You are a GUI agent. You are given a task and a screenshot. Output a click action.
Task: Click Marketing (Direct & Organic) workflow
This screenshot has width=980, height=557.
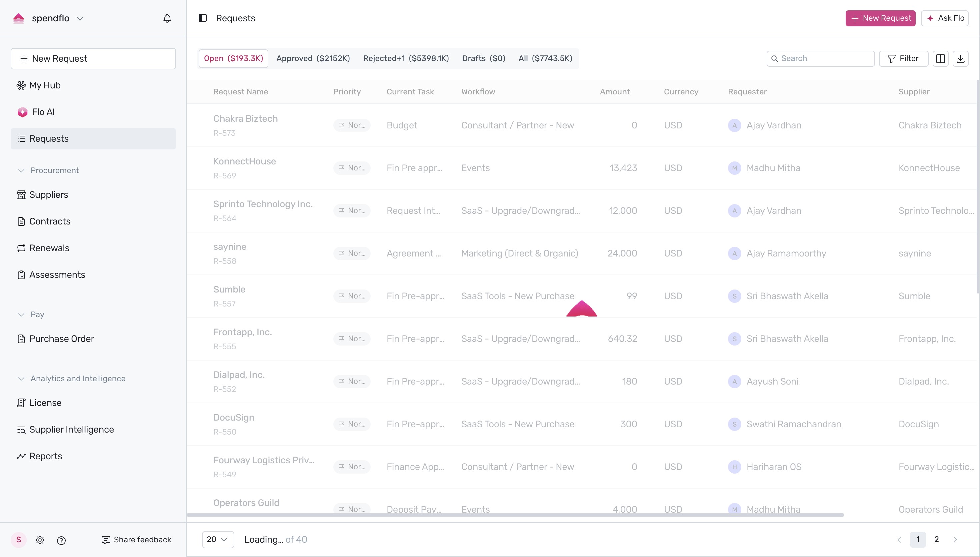tap(519, 253)
